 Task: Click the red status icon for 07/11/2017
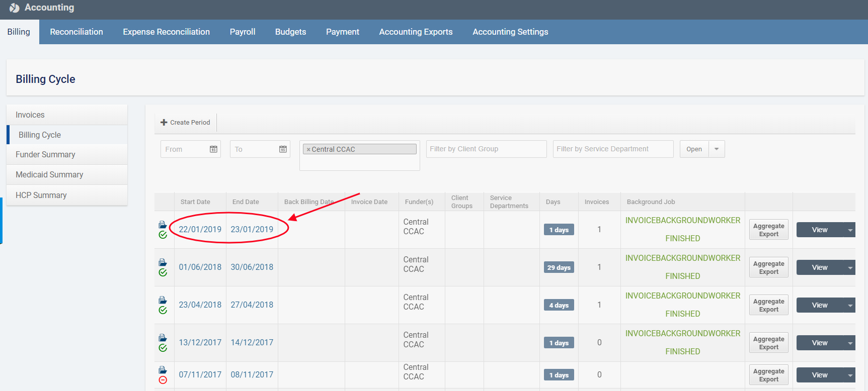pyautogui.click(x=163, y=380)
